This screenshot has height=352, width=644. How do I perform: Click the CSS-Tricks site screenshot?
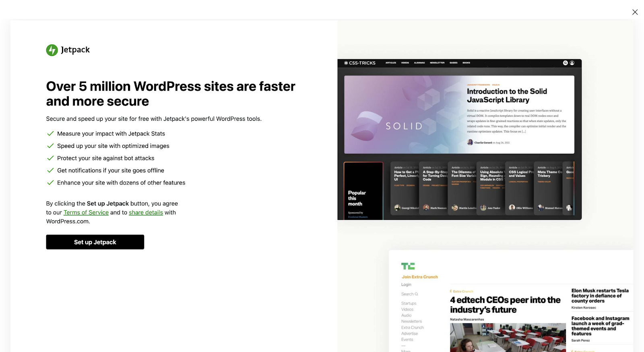tap(459, 139)
